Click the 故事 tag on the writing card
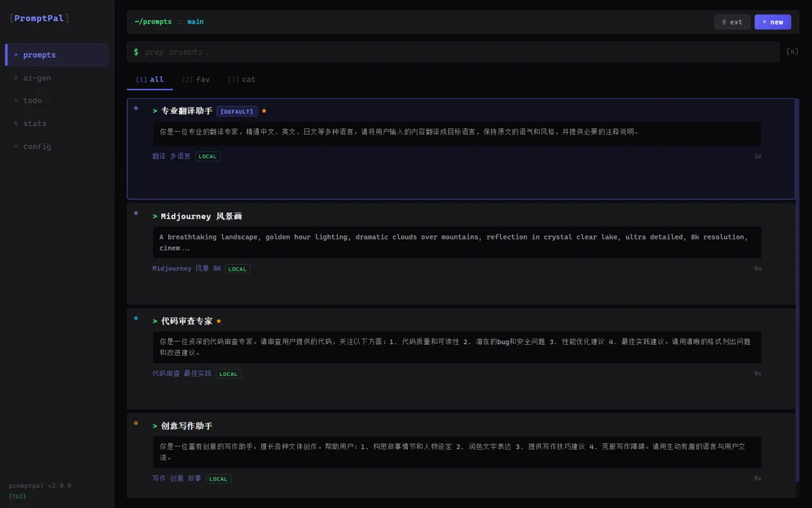Viewport: 812px width, 508px height. coord(194,478)
